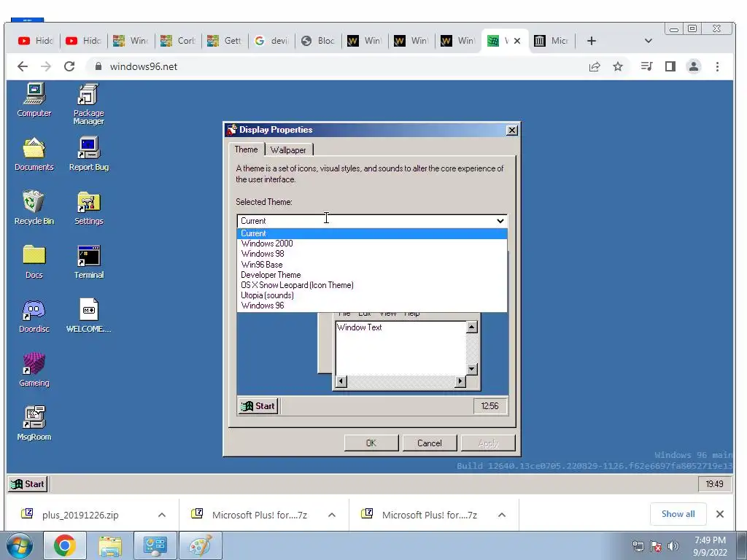Click the Windows 96 taskbar clock 19:49

click(x=714, y=484)
